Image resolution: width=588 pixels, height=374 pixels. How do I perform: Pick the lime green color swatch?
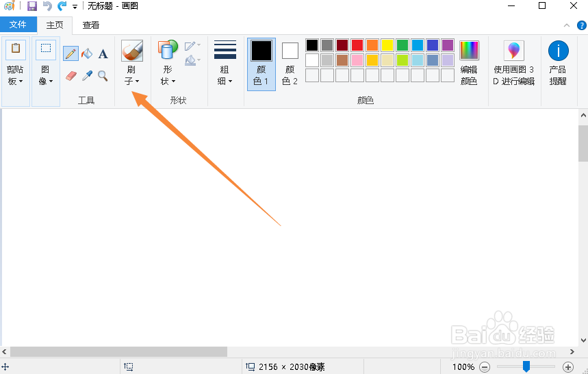coord(402,60)
